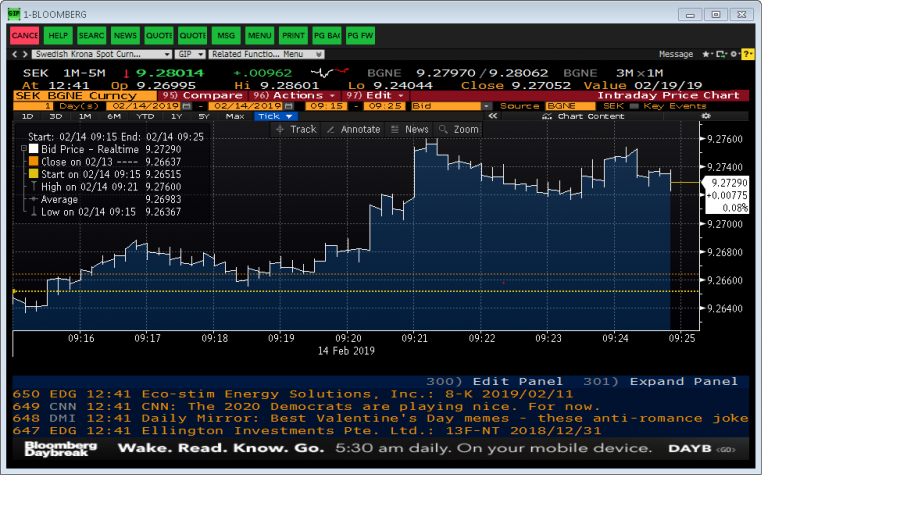This screenshot has height=506, width=900.
Task: Activate the Track crosshair tool
Action: 295,130
